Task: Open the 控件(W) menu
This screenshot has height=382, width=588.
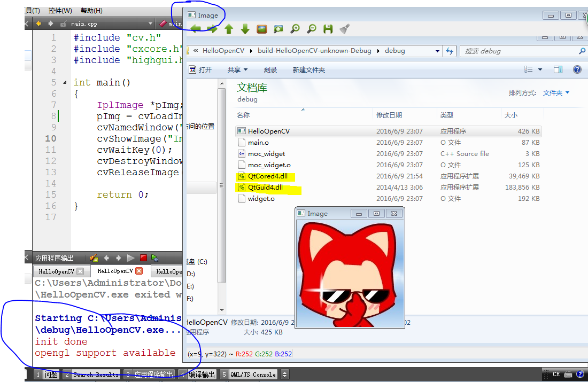Action: click(x=60, y=11)
